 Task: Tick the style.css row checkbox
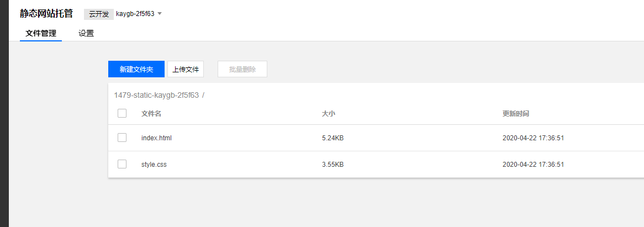coord(122,164)
